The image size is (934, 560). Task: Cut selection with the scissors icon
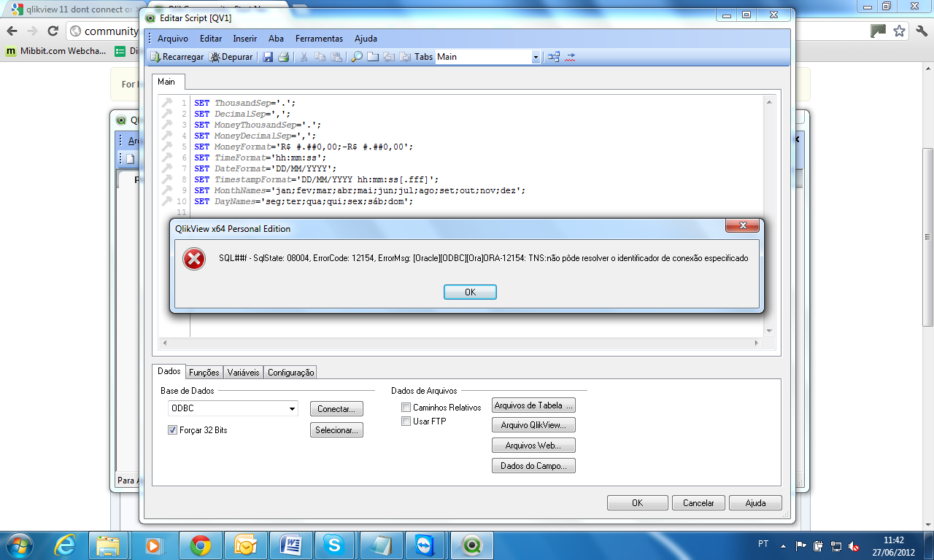(304, 57)
